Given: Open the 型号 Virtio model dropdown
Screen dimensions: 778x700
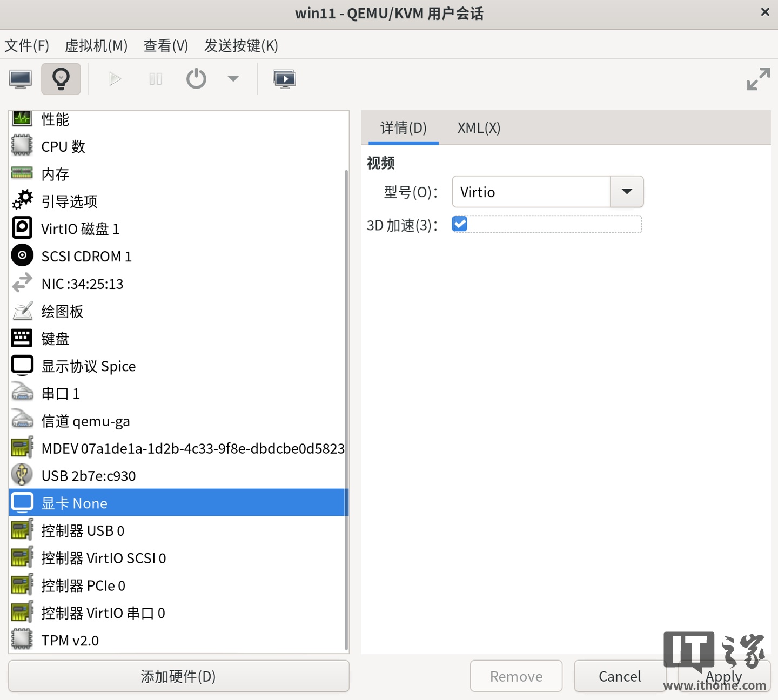Looking at the screenshot, I should 626,192.
